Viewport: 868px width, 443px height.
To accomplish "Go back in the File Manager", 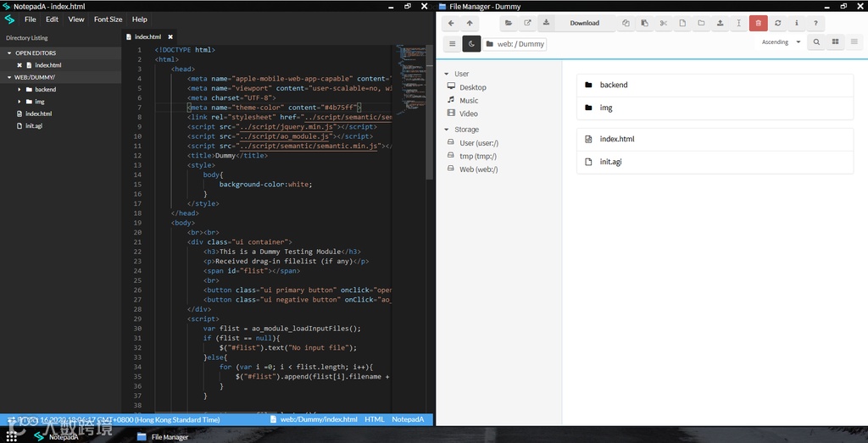I will [x=451, y=23].
